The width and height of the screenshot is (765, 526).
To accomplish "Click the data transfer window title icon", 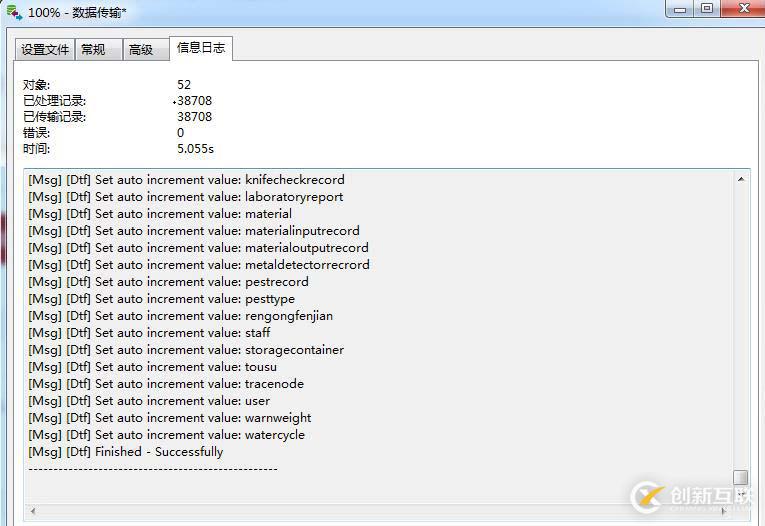I will coord(13,11).
